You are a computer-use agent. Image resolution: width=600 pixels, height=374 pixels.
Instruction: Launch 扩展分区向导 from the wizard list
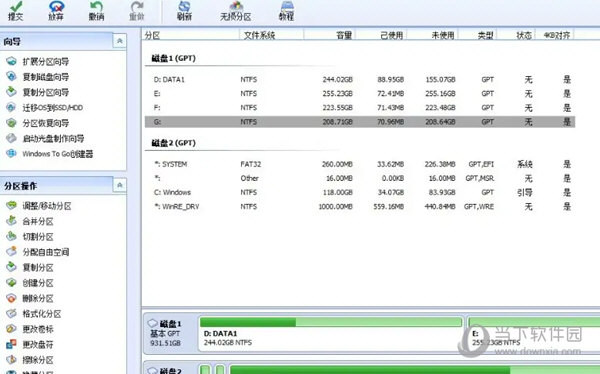tap(45, 61)
